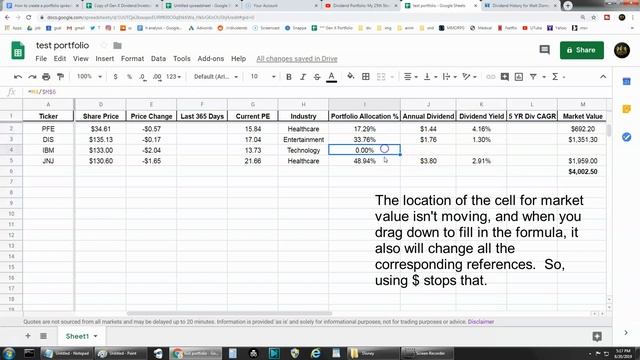Toggle Bold formatting

point(289,77)
